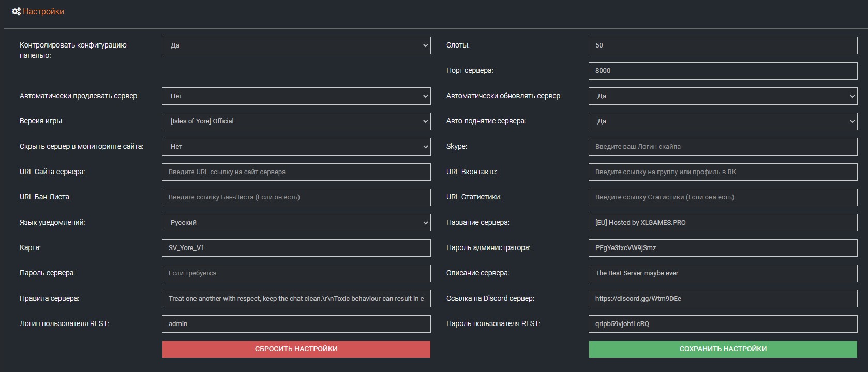Focus the Слоты field containing 50
The height and width of the screenshot is (372, 868).
723,45
